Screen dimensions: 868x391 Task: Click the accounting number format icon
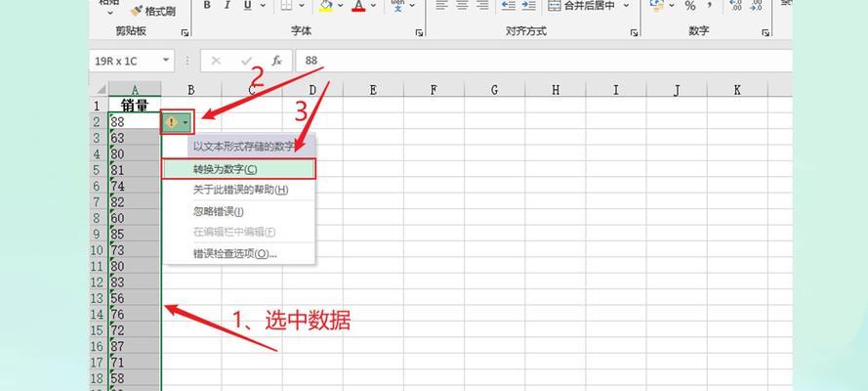coord(656,6)
